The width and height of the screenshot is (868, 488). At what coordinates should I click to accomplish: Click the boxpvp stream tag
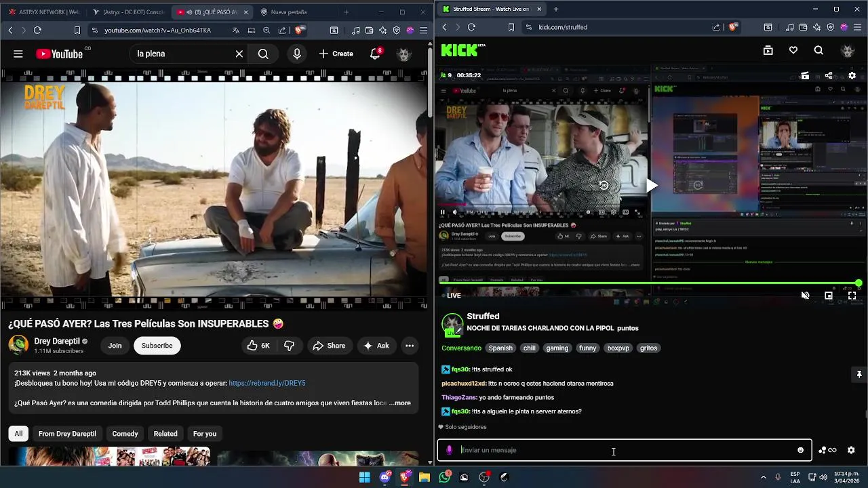click(618, 348)
